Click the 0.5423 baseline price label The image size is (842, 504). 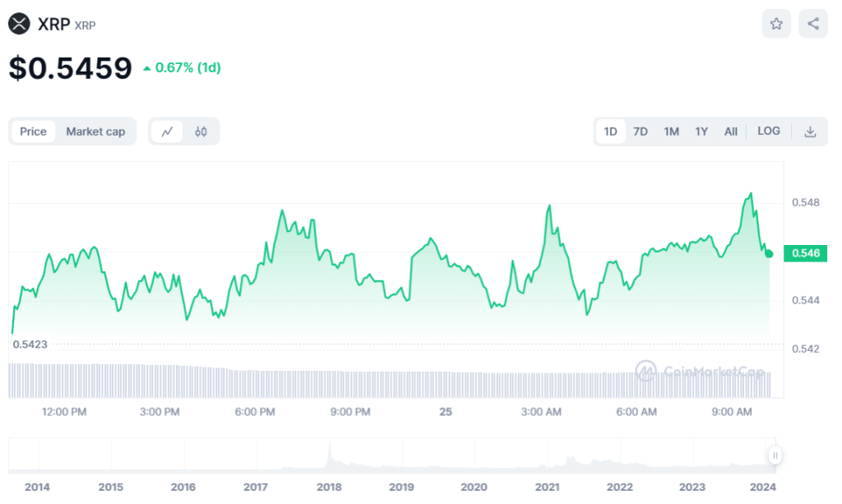point(30,344)
